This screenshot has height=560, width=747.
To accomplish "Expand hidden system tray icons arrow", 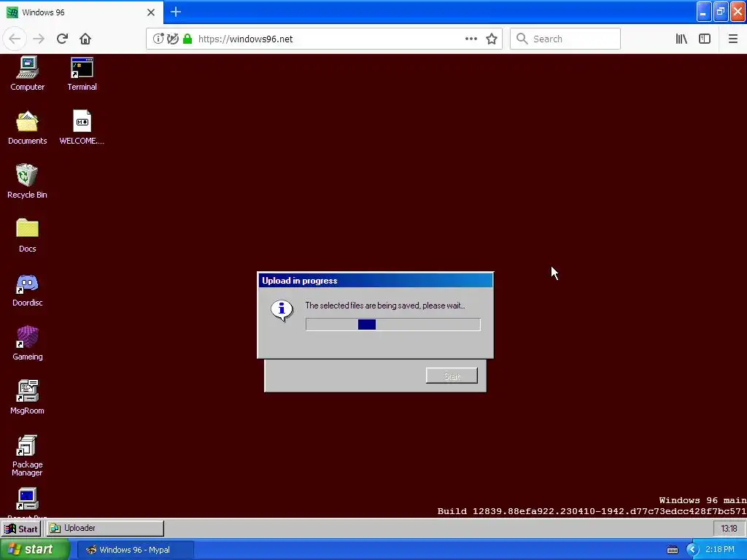I will point(692,550).
